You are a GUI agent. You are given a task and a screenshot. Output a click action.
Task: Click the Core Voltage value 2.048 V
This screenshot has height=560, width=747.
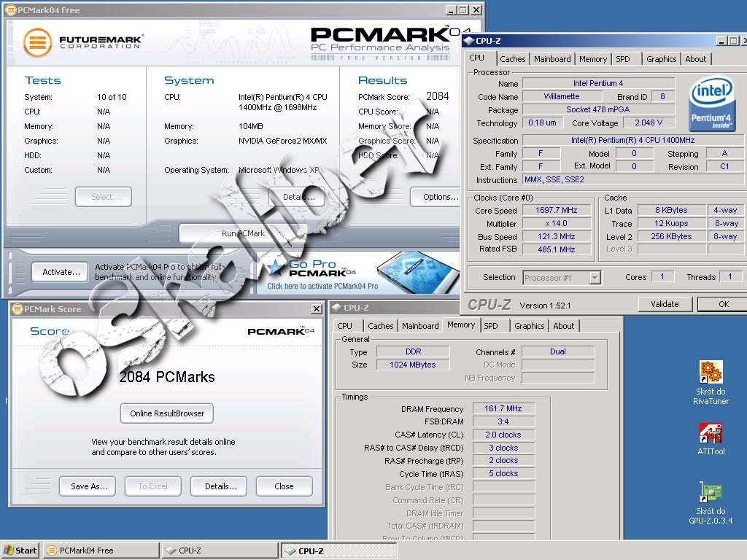click(x=649, y=122)
